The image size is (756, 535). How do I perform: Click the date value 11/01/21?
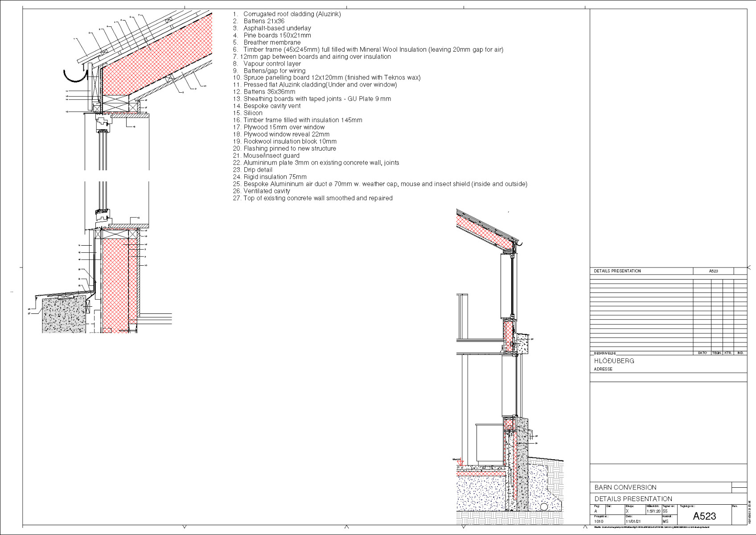tap(633, 521)
